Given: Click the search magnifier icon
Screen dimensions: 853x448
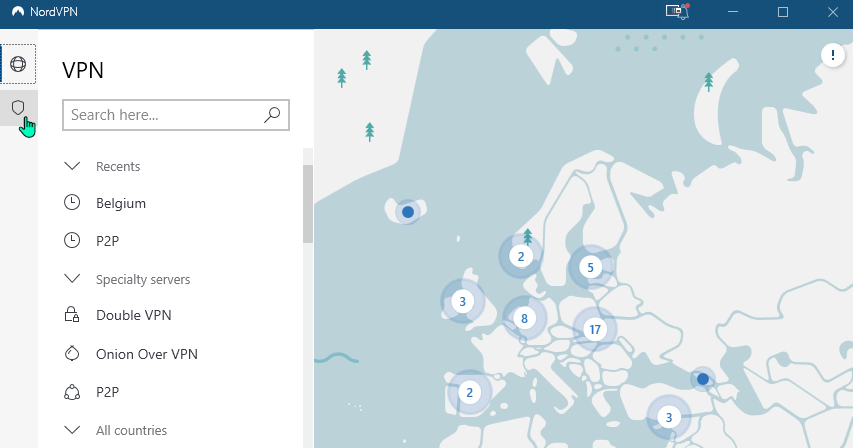Looking at the screenshot, I should click(x=271, y=115).
